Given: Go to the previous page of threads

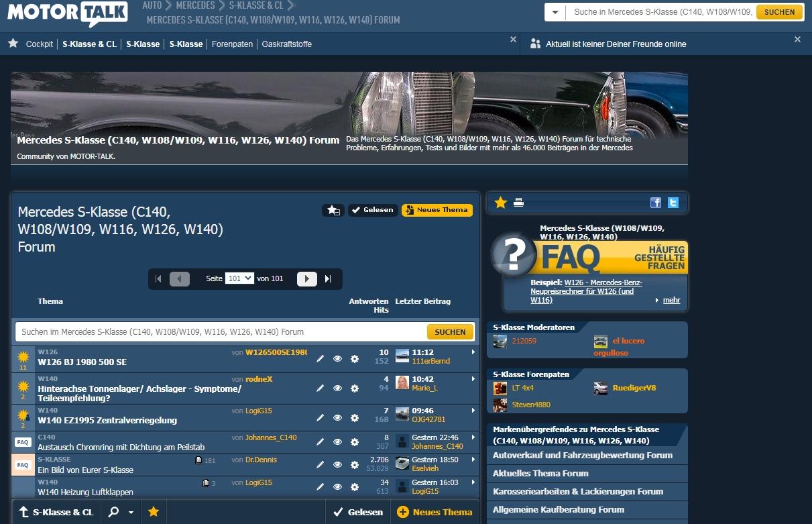Looking at the screenshot, I should [x=180, y=279].
